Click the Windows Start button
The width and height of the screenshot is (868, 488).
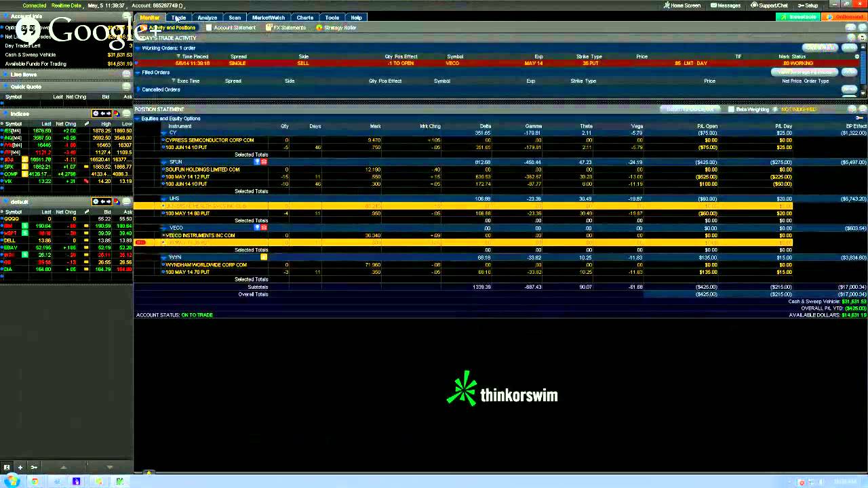(12, 481)
